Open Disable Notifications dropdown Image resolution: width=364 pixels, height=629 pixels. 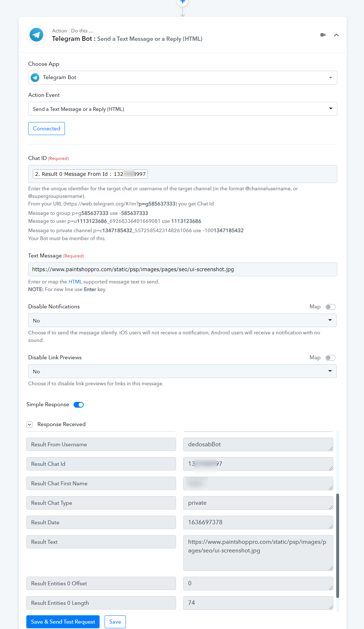point(182,320)
